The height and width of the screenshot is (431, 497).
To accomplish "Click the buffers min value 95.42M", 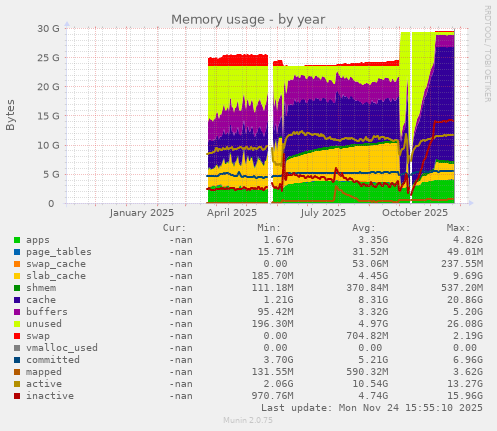I will pos(276,312).
